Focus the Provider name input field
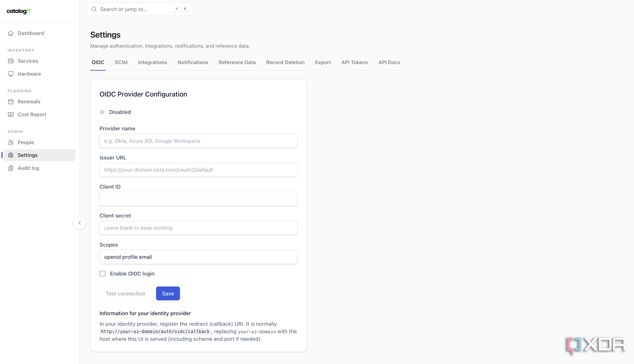Image resolution: width=634 pixels, height=364 pixels. pos(199,141)
